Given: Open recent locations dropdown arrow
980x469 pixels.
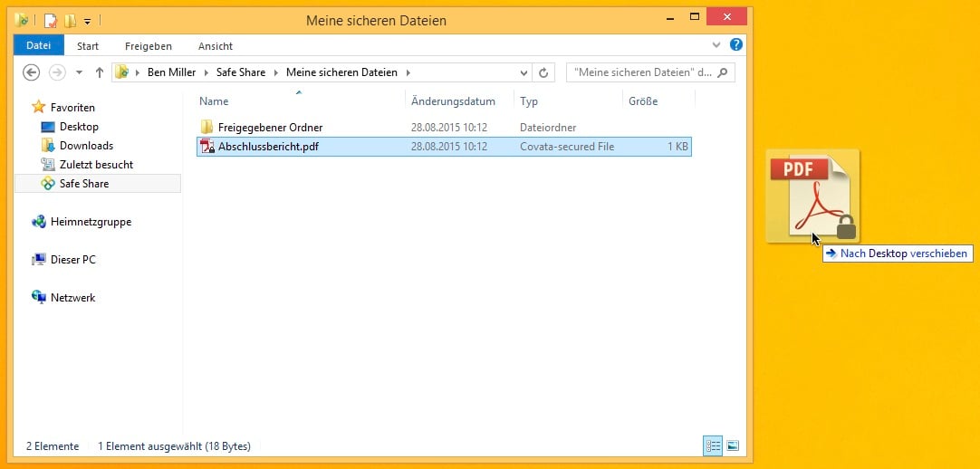Looking at the screenshot, I should tap(79, 72).
